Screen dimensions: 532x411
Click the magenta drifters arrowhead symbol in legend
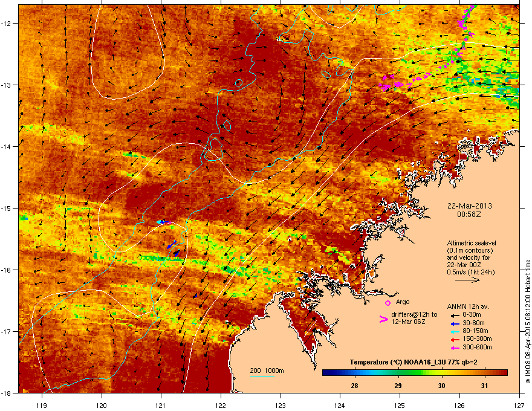click(x=383, y=319)
